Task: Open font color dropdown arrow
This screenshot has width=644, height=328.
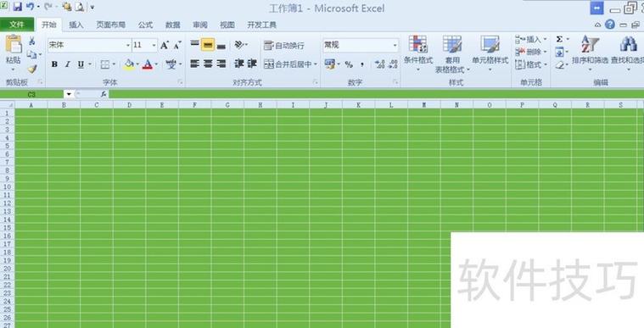Action: tap(156, 64)
